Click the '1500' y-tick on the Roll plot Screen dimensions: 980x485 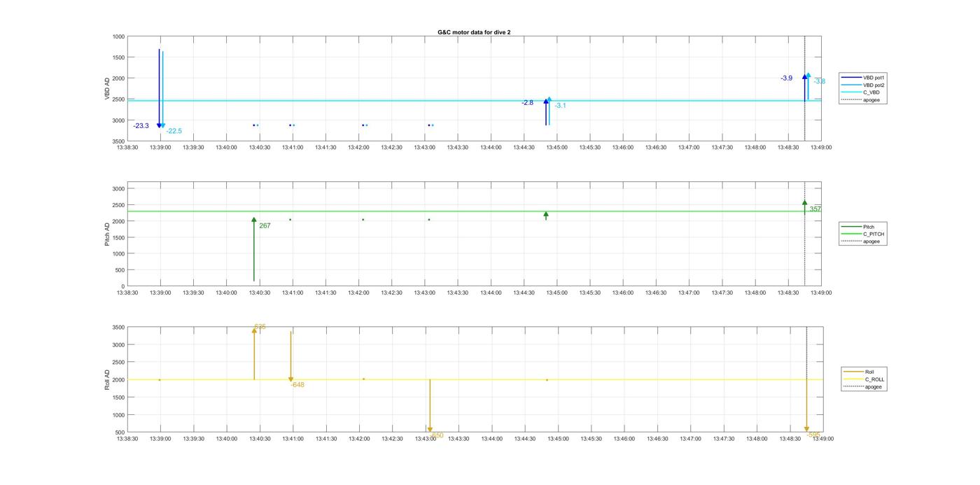118,398
